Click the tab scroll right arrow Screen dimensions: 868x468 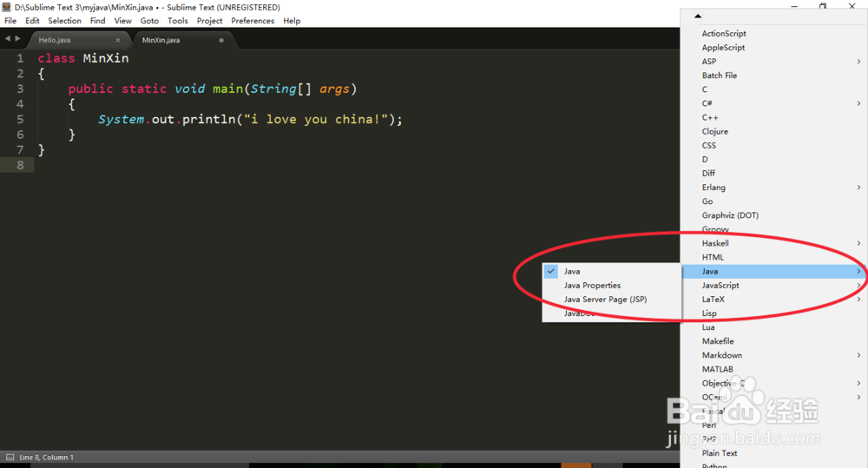click(x=17, y=39)
